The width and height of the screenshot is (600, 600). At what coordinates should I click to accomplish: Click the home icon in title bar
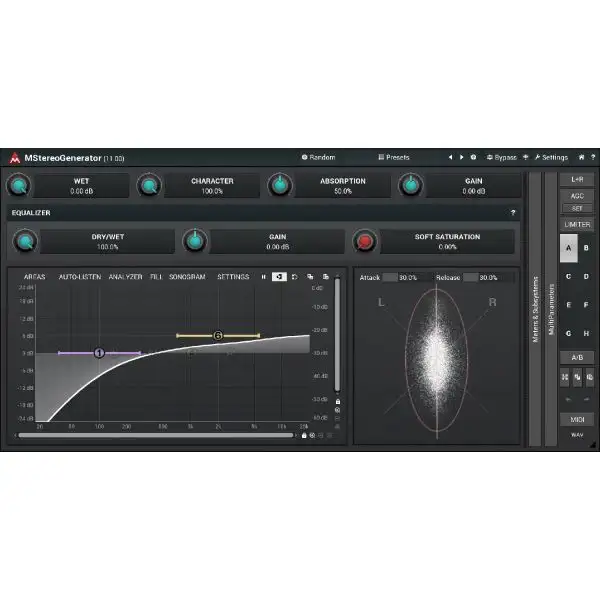point(579,157)
